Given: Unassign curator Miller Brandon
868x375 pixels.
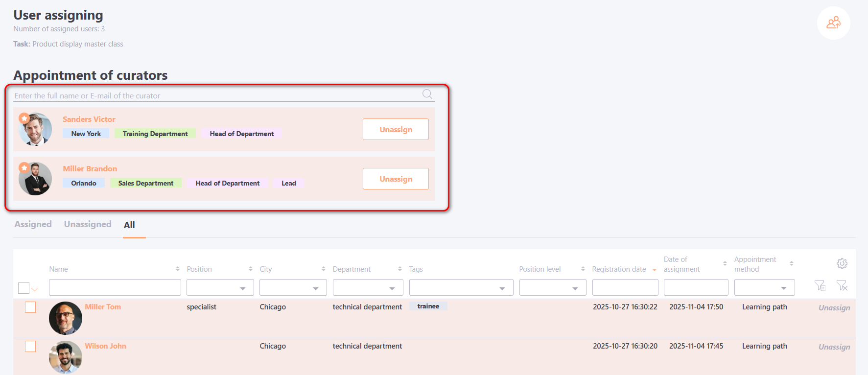Looking at the screenshot, I should 396,179.
